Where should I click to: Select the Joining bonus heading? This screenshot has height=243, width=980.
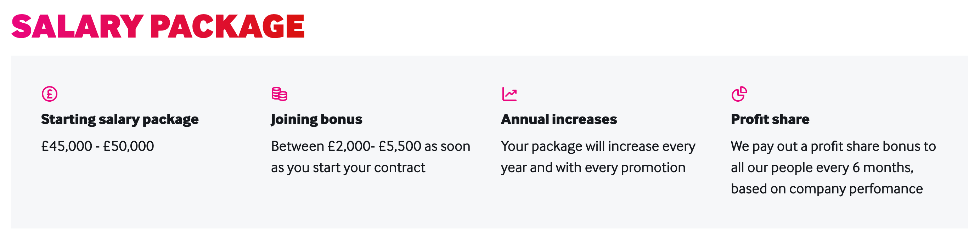click(316, 119)
